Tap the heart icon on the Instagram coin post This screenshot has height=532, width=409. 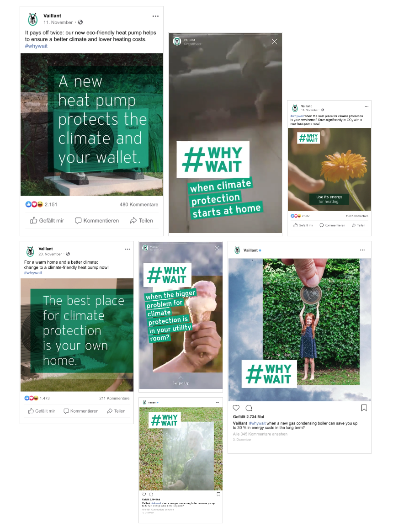click(x=236, y=408)
